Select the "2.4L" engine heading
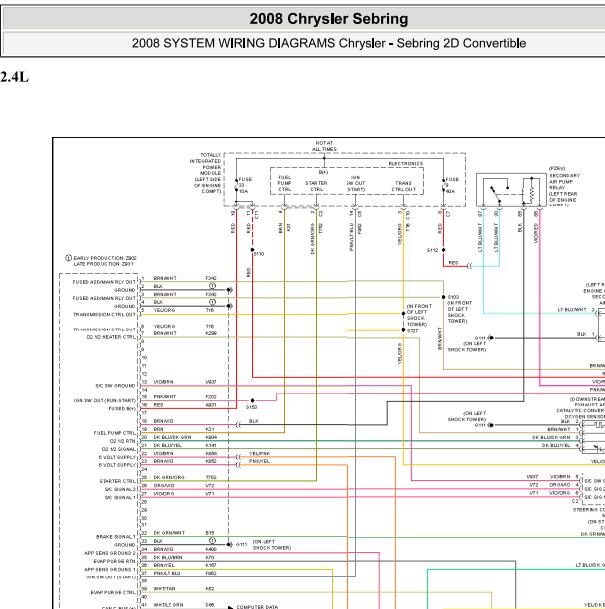Image resolution: width=605 pixels, height=609 pixels. (14, 77)
